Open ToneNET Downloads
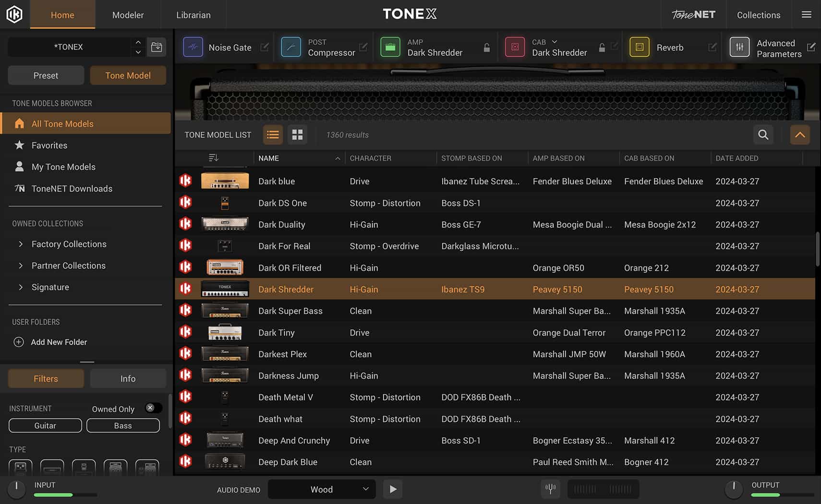This screenshot has width=821, height=504. [72, 188]
